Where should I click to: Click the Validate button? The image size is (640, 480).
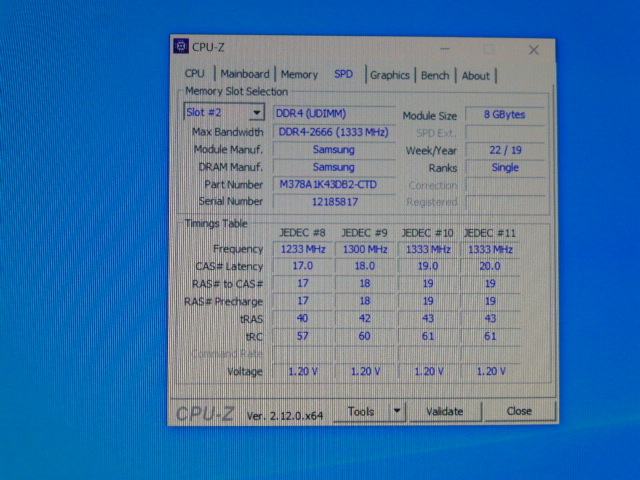[444, 411]
